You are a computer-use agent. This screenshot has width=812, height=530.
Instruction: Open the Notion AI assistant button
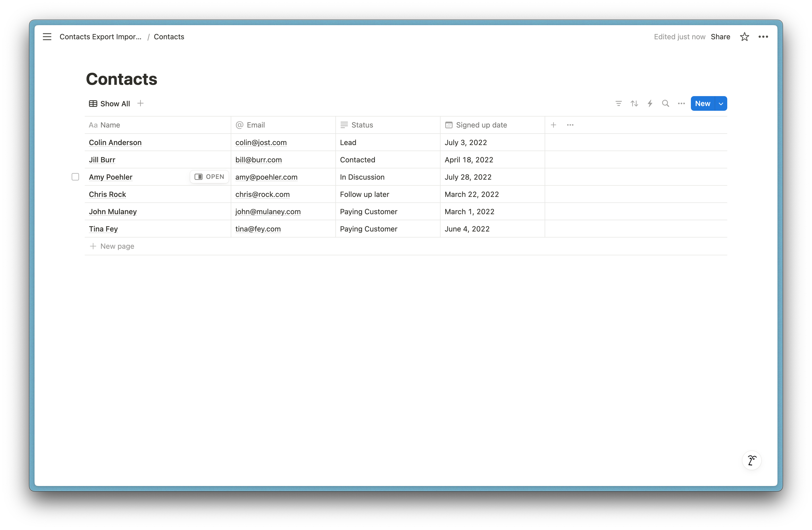click(x=752, y=460)
